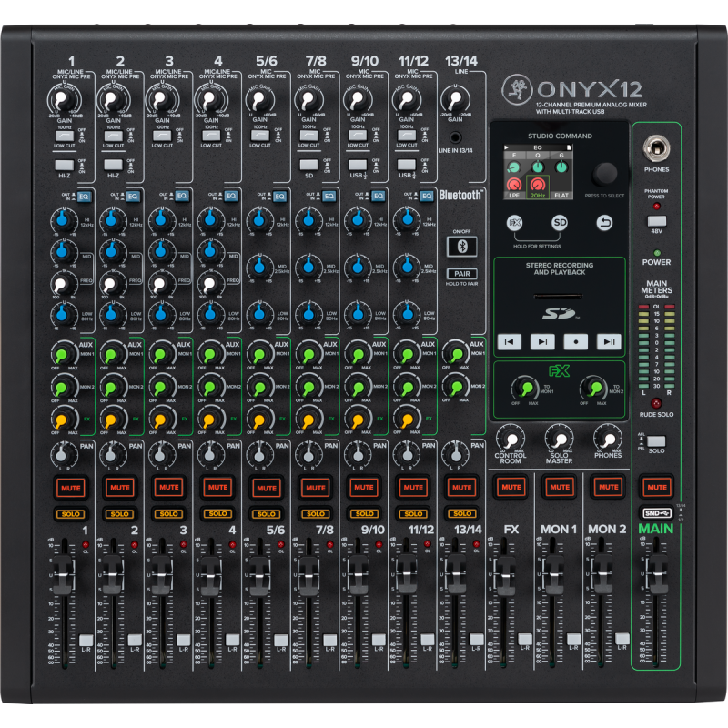The width and height of the screenshot is (728, 728).
Task: Engage the Low Cut switch on channel 4
Action: point(210,136)
